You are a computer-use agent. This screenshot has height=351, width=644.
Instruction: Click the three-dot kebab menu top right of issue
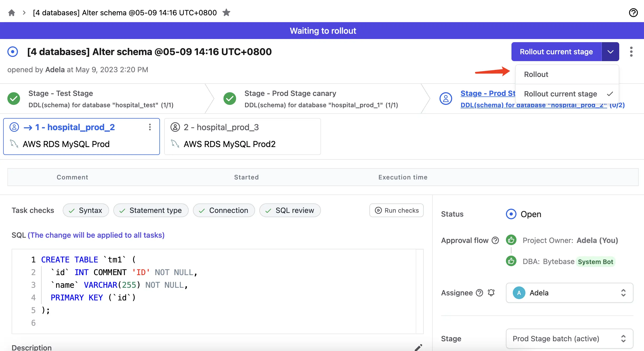pyautogui.click(x=631, y=51)
